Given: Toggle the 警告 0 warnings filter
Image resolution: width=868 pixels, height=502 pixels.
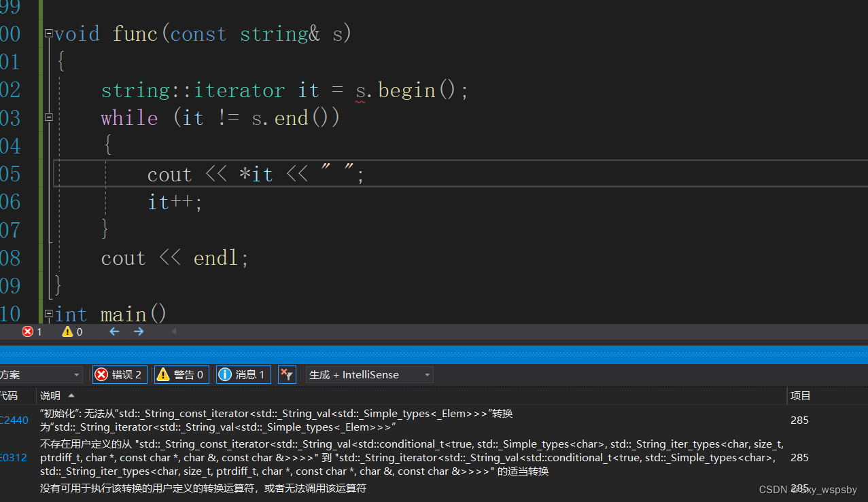Looking at the screenshot, I should click(181, 374).
